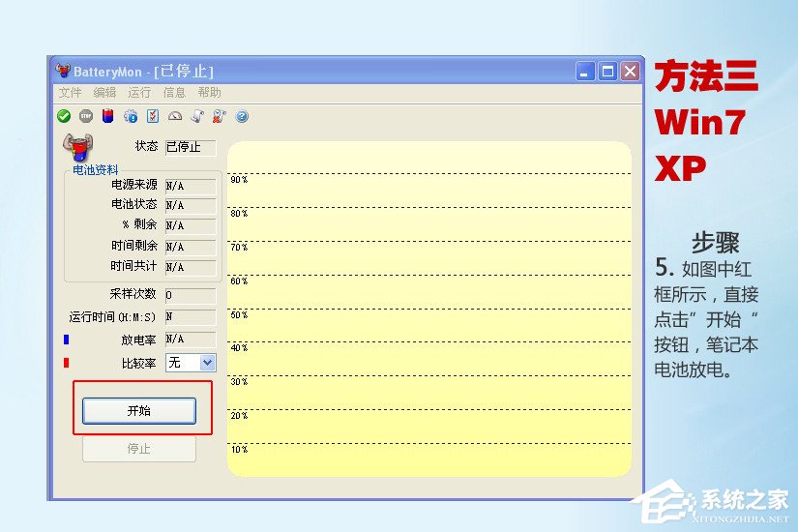Open the checklist options icon
Viewport: 798px width, 532px height.
click(x=153, y=117)
